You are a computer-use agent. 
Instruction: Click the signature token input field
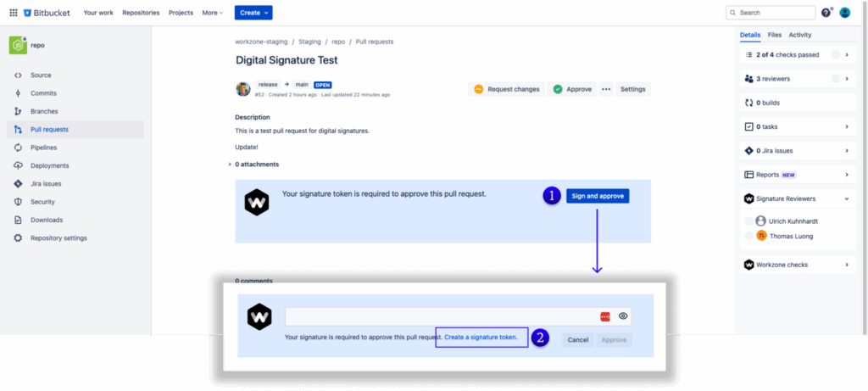click(441, 316)
